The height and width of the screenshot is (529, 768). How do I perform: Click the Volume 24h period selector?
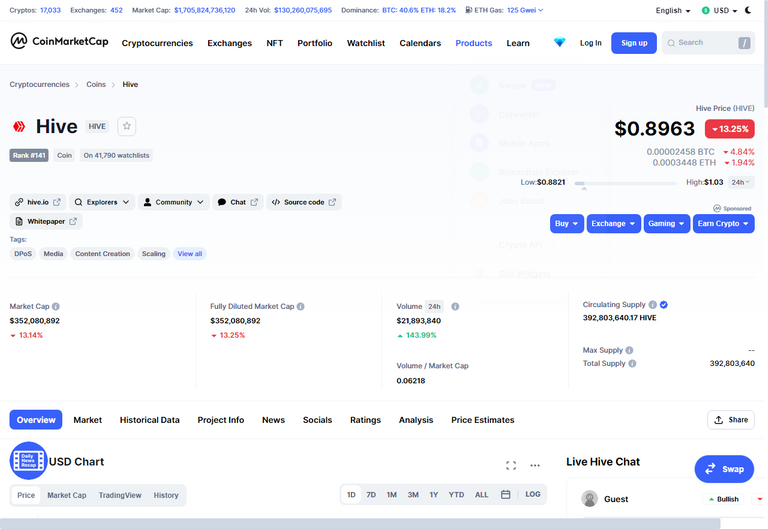(434, 307)
